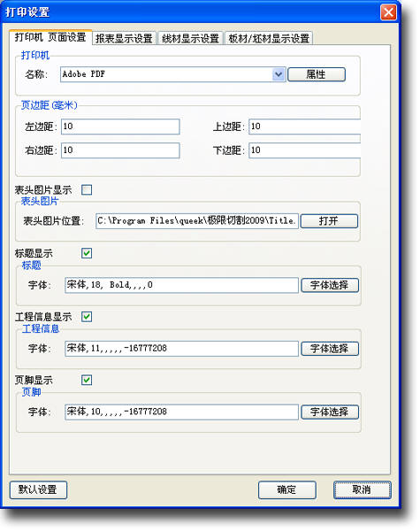420x531 pixels.
Task: Click the 表头图片位置 path field
Action: (197, 221)
